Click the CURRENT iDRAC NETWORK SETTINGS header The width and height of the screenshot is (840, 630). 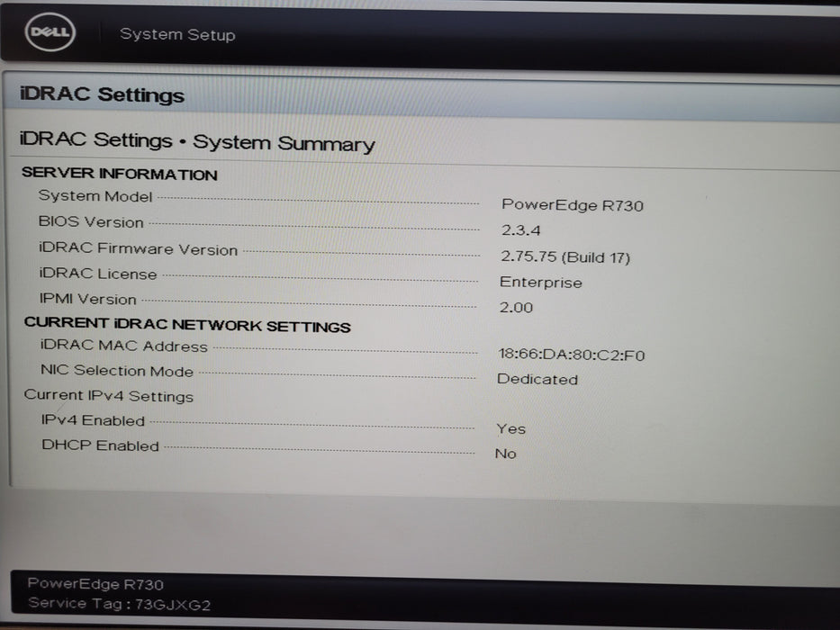(x=187, y=325)
